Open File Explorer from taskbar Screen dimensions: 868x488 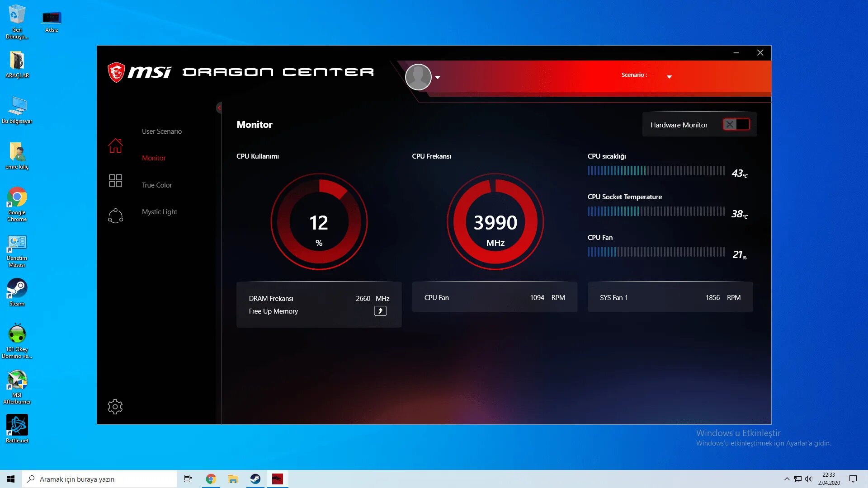(233, 479)
